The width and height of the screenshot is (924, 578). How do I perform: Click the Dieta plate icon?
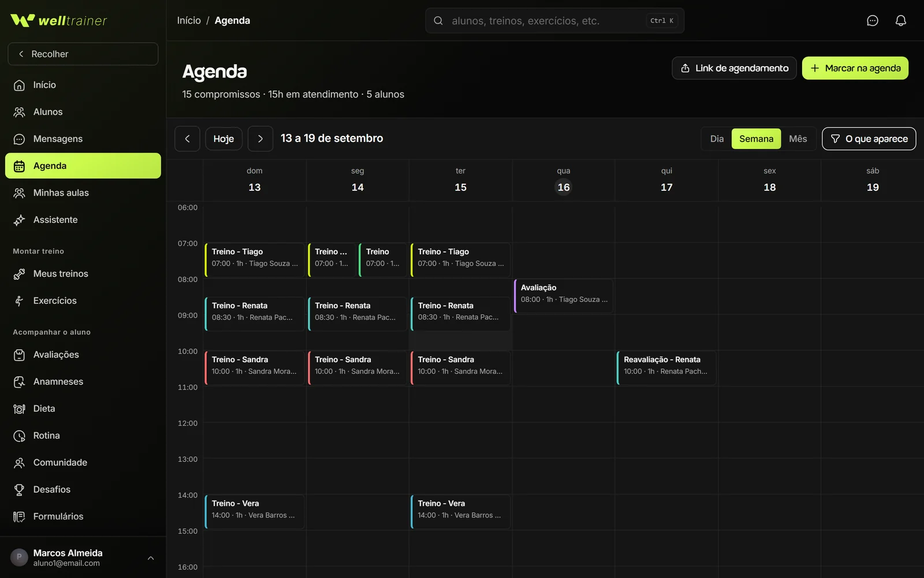19,409
